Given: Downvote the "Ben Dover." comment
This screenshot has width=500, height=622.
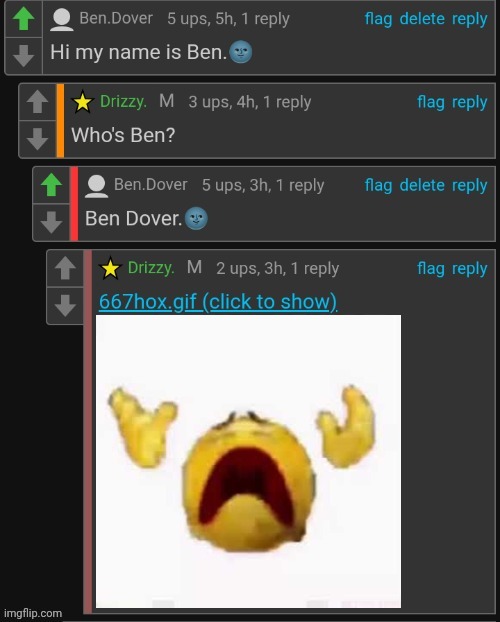Looking at the screenshot, I should pyautogui.click(x=51, y=222).
